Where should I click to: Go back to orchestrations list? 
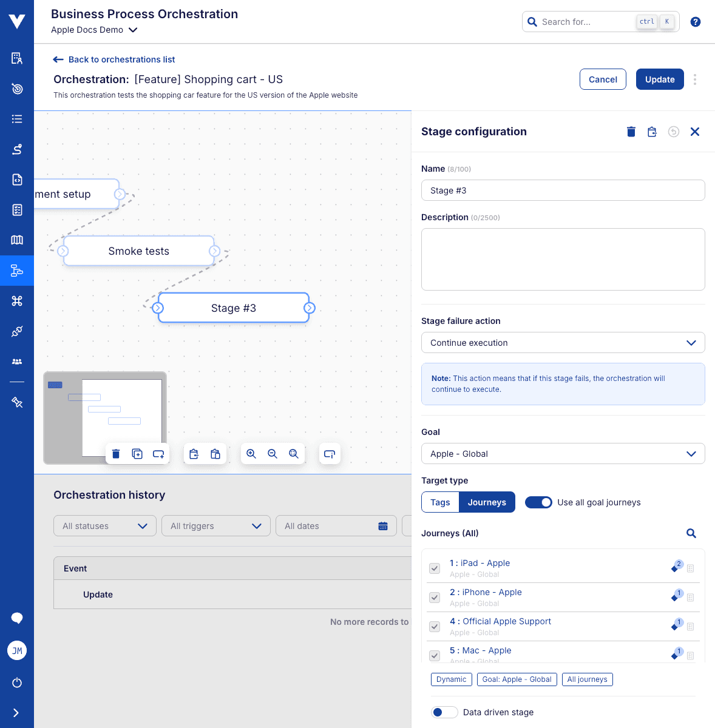[x=114, y=59]
